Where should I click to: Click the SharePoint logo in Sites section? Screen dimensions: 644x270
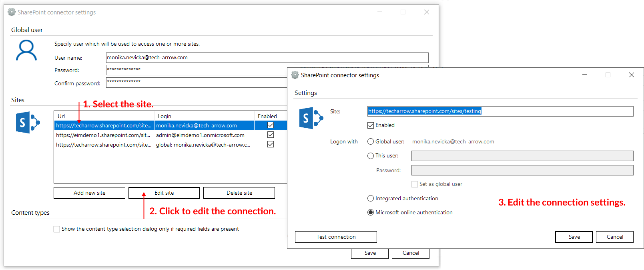click(x=28, y=123)
